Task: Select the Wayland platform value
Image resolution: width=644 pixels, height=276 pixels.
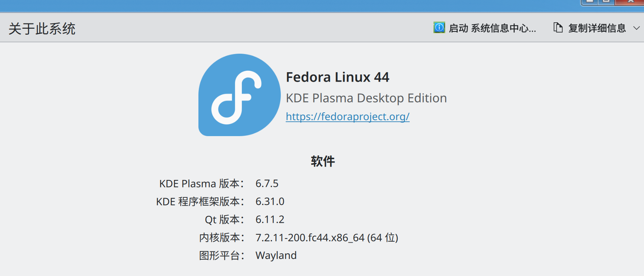Action: pos(276,256)
